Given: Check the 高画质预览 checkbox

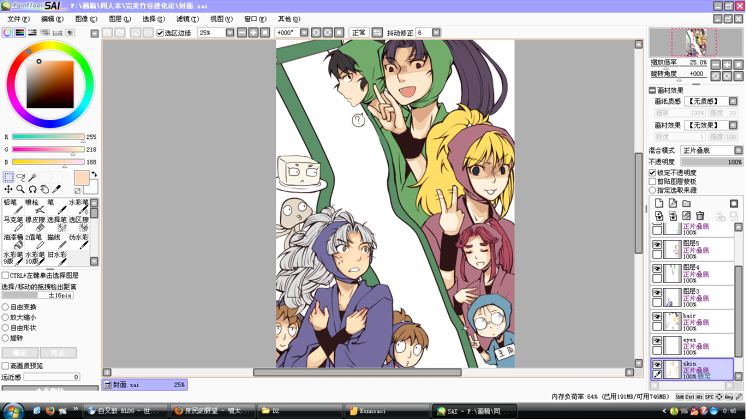Looking at the screenshot, I should [5, 366].
